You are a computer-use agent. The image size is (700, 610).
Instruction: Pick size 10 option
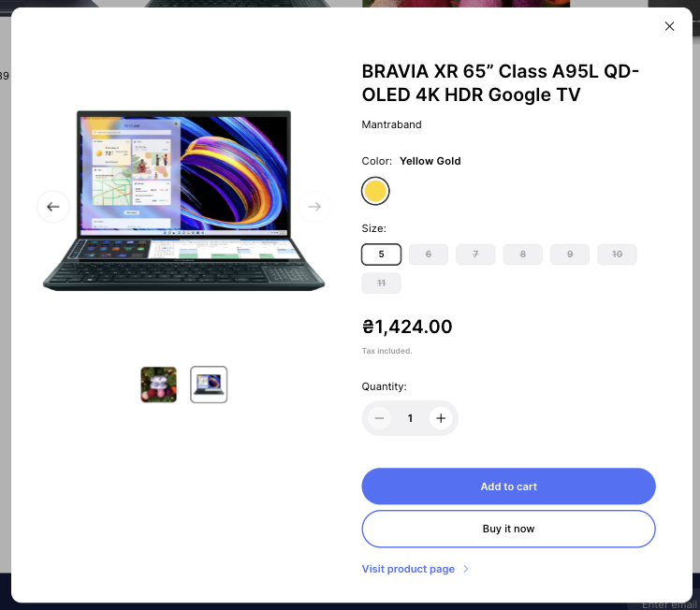tap(617, 254)
